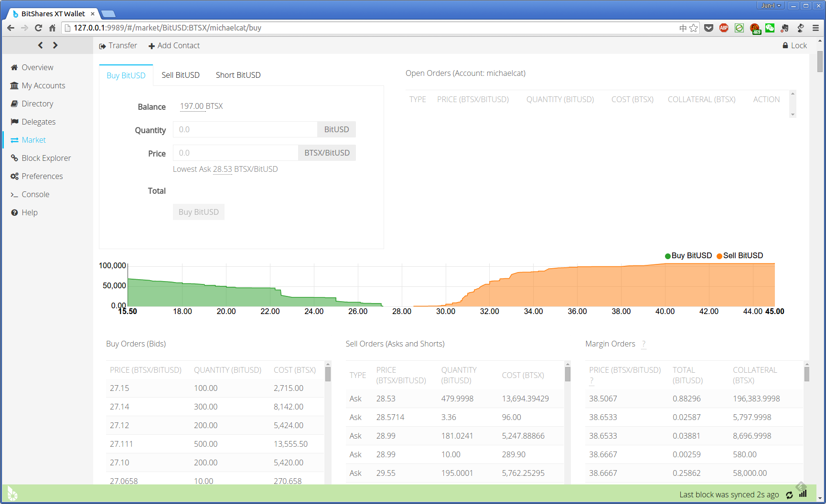Screen dimensions: 826x504
Task: Select the Buy BitUSD tab
Action: click(126, 75)
